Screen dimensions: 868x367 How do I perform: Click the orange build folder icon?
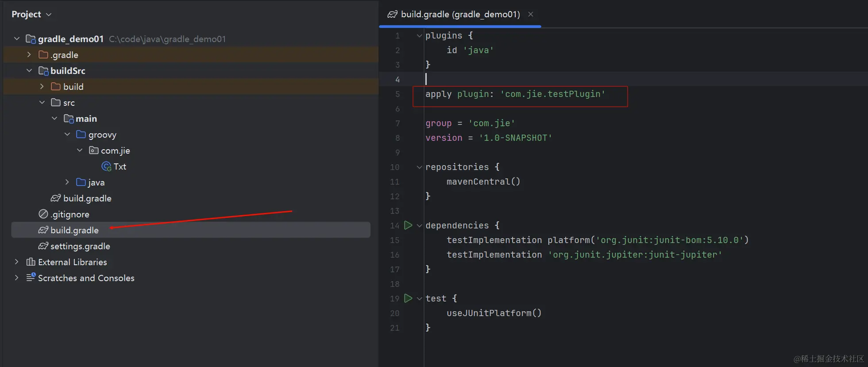(x=56, y=87)
